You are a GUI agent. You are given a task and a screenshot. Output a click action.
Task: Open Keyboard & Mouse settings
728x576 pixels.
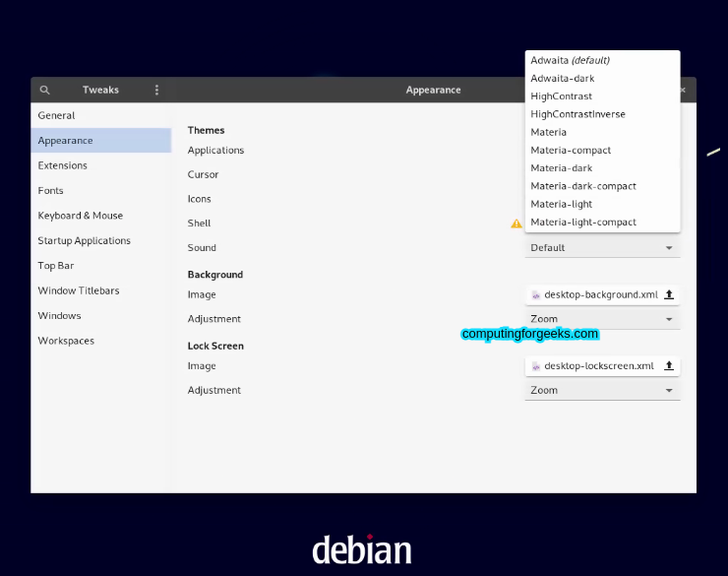tap(101, 216)
